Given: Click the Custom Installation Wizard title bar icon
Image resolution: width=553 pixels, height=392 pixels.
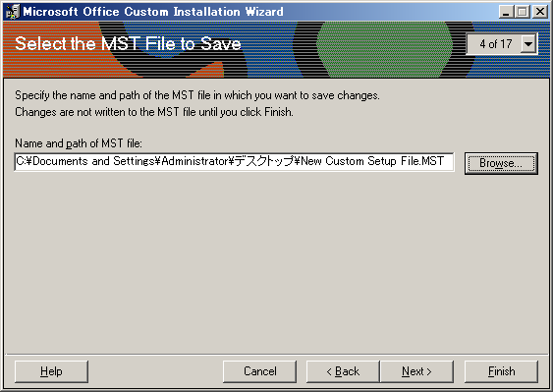Looking at the screenshot, I should pyautogui.click(x=13, y=12).
